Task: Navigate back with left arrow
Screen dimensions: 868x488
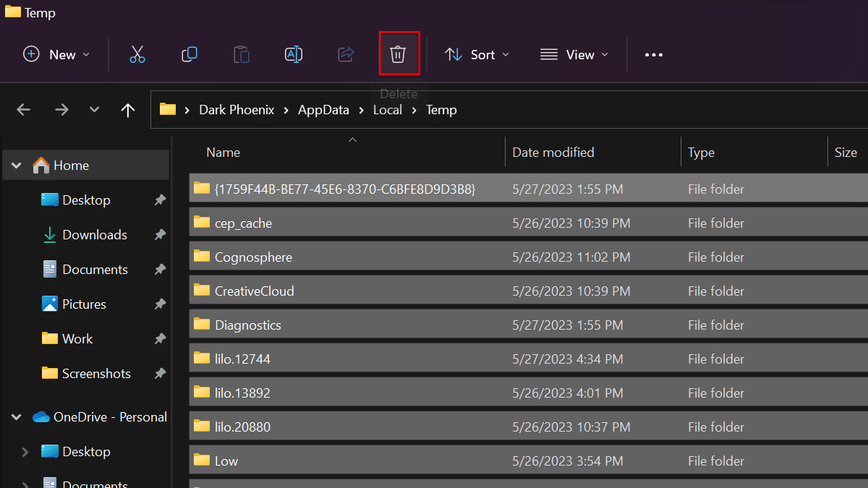Action: (x=24, y=110)
